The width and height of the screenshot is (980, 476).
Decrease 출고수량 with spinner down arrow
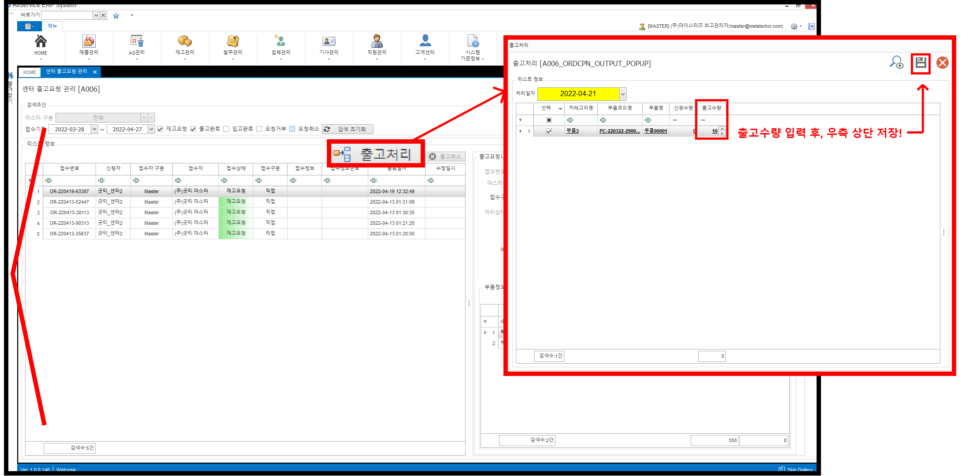pos(722,134)
